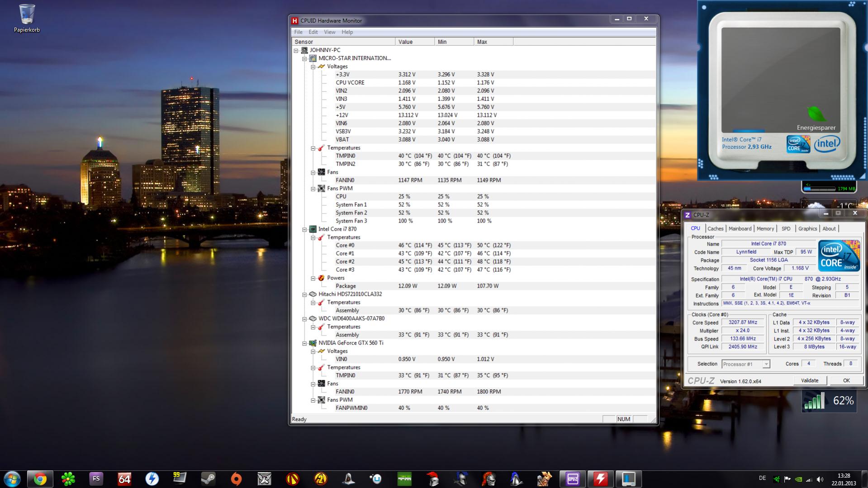
Task: Click the Value column header
Action: [415, 42]
